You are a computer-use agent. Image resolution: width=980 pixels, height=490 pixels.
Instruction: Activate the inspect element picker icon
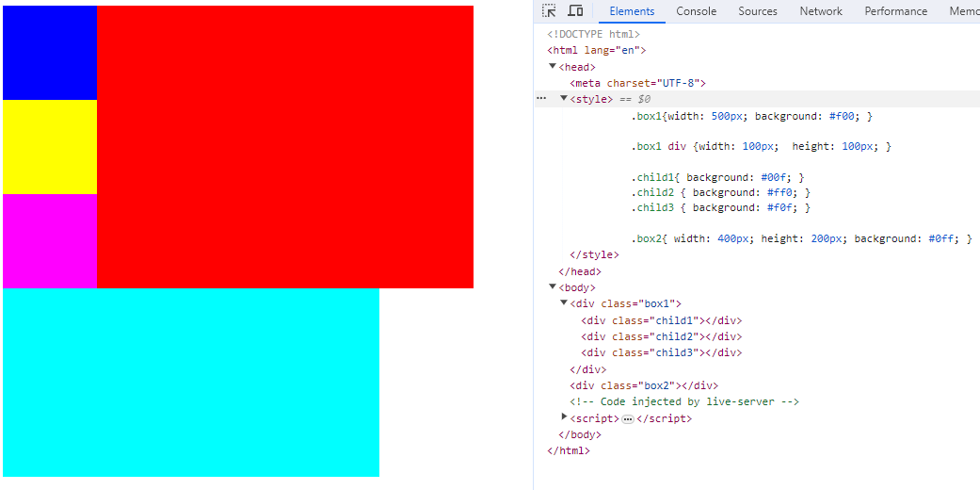tap(550, 10)
